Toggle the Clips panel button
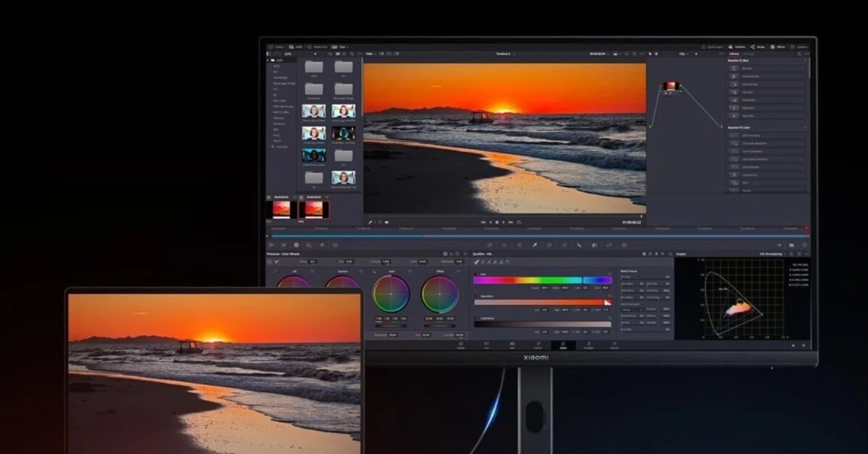Viewport: 868px width, 454px height. pyautogui.click(x=341, y=47)
